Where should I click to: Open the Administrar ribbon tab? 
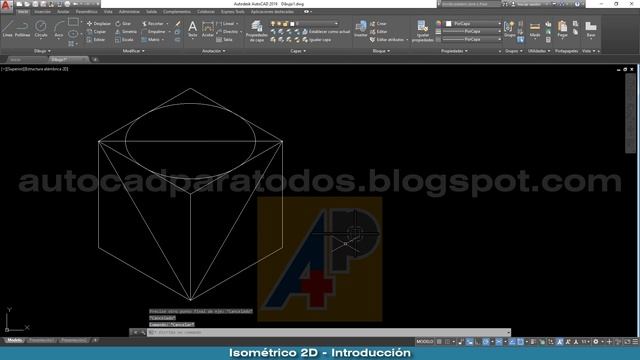(x=129, y=12)
